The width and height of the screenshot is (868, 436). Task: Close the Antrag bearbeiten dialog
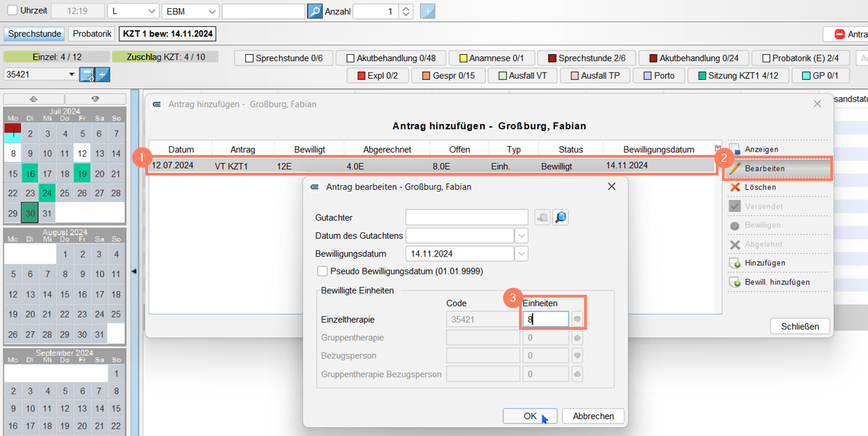coord(612,186)
